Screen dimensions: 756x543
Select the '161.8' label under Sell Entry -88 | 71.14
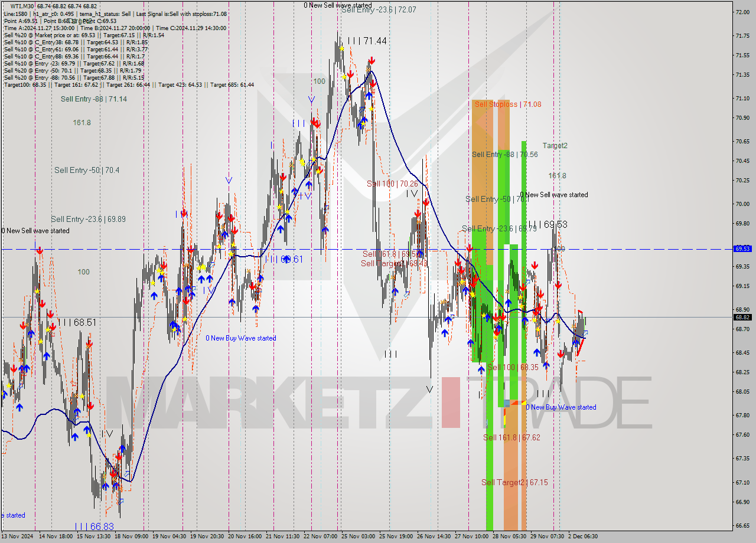coord(82,123)
